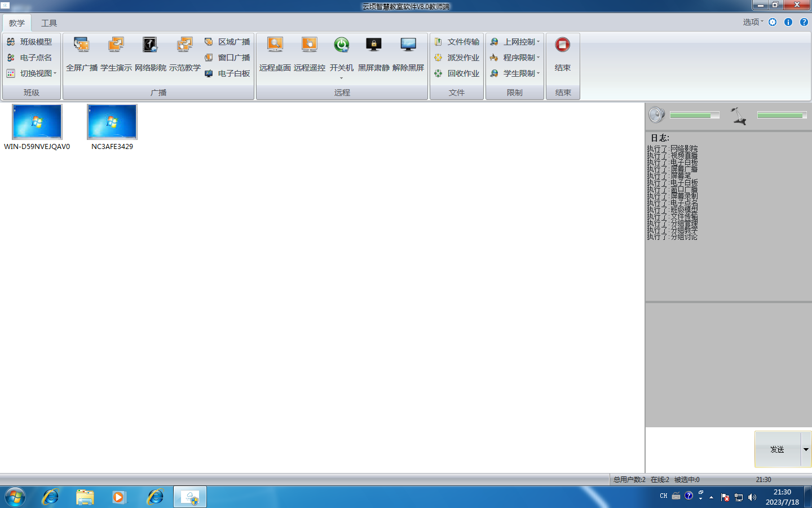Screen dimensions: 812x508
Task: Click the speaker icon in the audio panel
Action: (656, 115)
